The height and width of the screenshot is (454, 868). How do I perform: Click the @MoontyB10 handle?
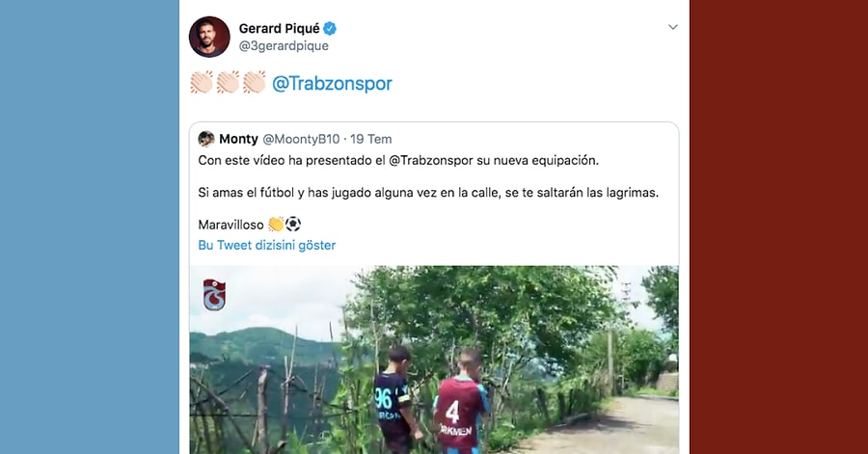(301, 139)
